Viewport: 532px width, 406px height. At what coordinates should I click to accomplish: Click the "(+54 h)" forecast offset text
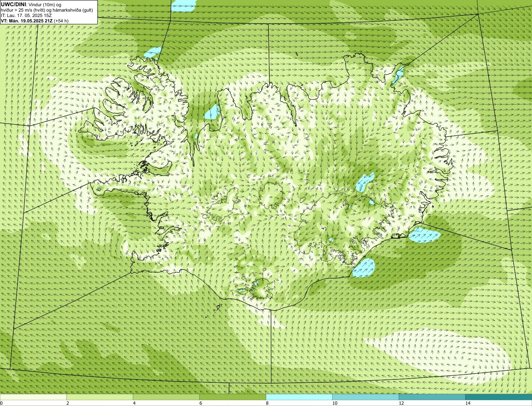point(61,21)
